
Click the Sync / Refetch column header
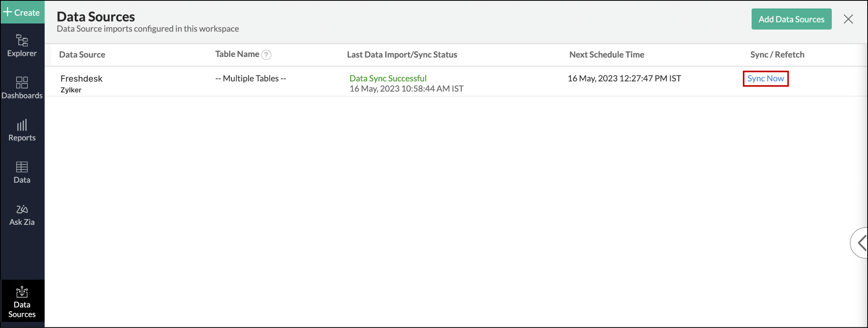pos(777,55)
